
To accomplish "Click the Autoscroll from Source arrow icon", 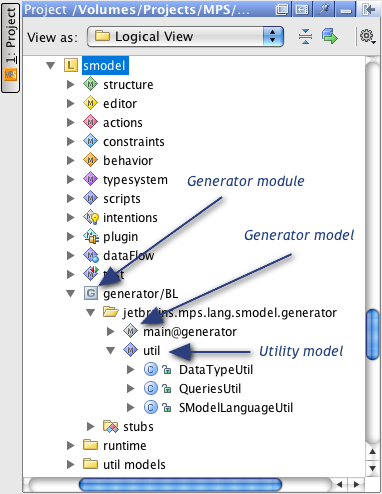I will tap(330, 36).
